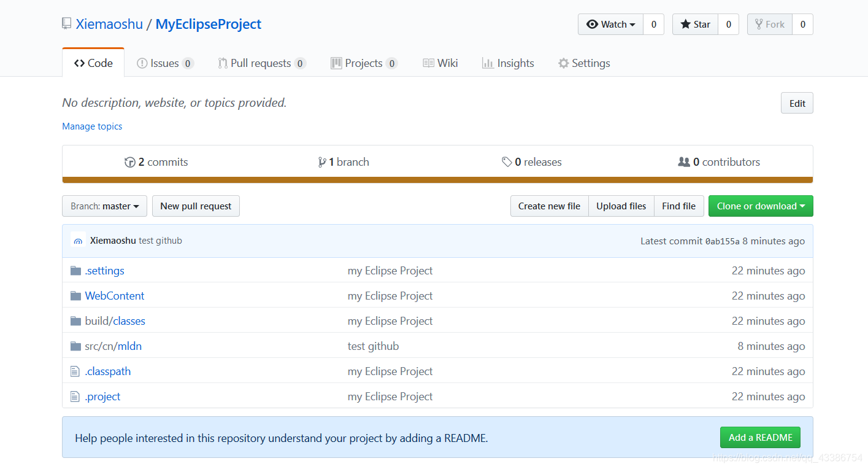
Task: Click Add a README button
Action: 761,437
